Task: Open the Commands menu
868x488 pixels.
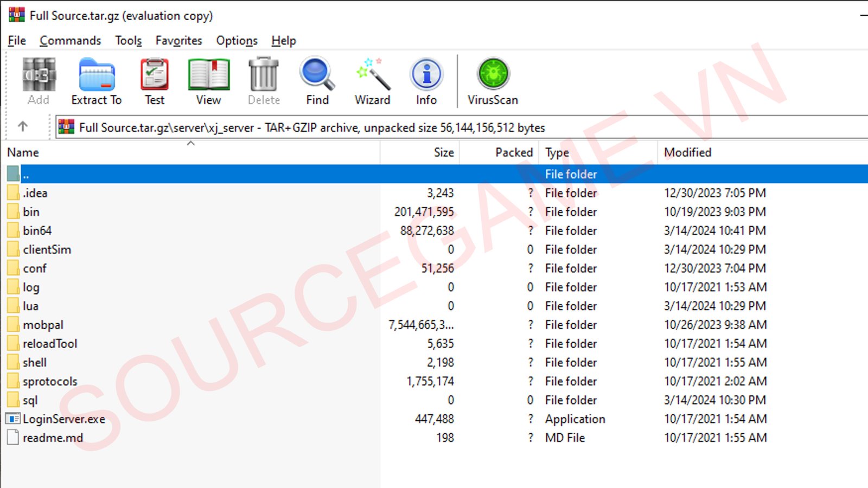Action: pyautogui.click(x=70, y=41)
